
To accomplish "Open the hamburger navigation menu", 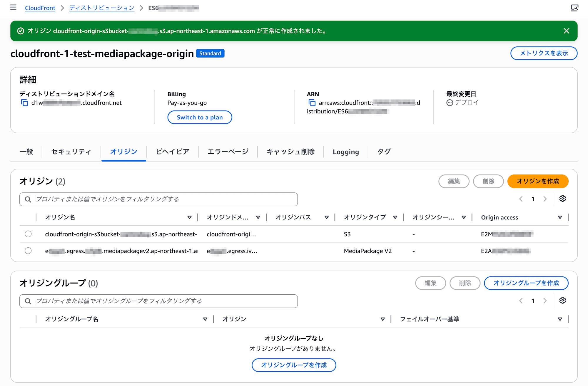I will point(13,7).
